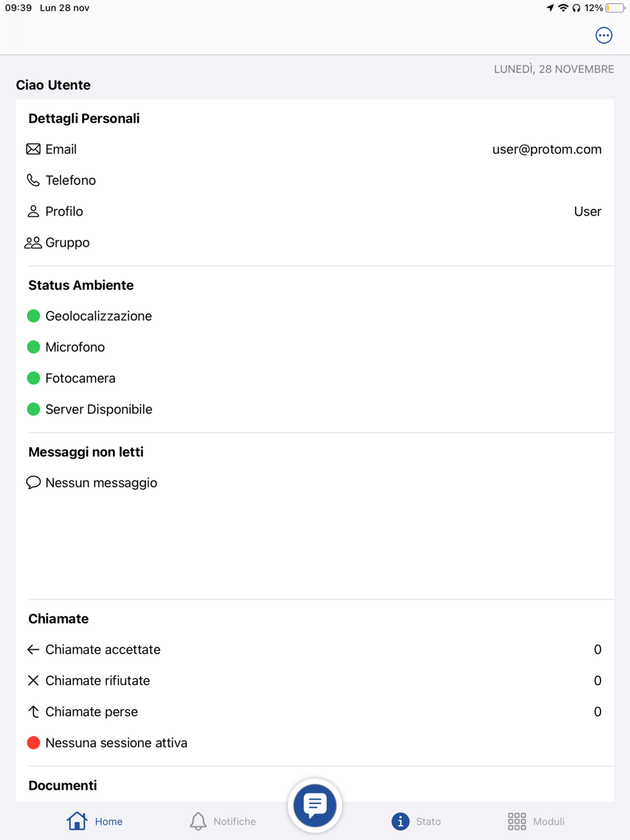Click the Geolocalizzazione green status indicator
The image size is (630, 840).
pos(34,316)
